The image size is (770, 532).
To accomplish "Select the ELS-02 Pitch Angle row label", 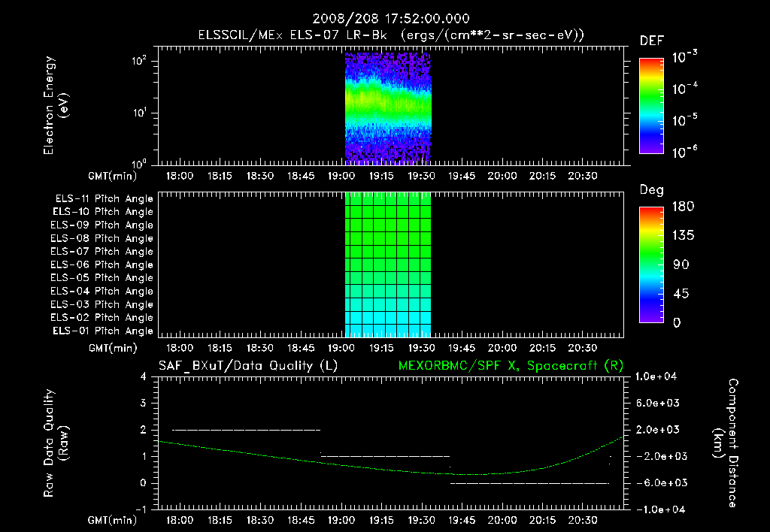I will tap(102, 318).
